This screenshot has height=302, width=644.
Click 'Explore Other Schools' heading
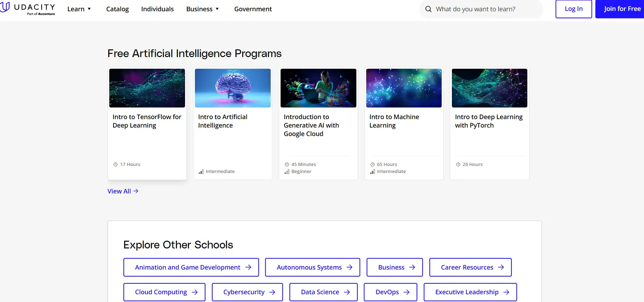(178, 245)
